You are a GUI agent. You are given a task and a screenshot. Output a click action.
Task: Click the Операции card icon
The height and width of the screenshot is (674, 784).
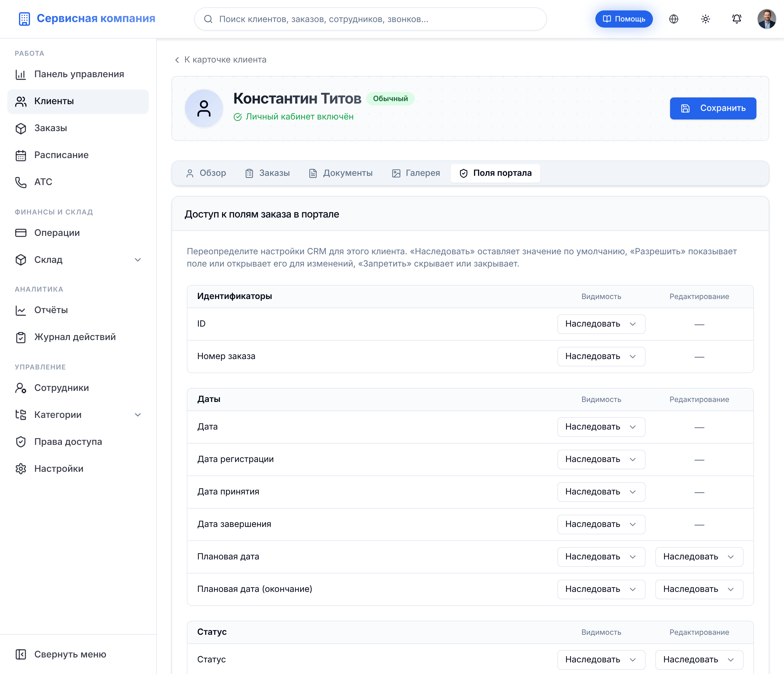[21, 233]
